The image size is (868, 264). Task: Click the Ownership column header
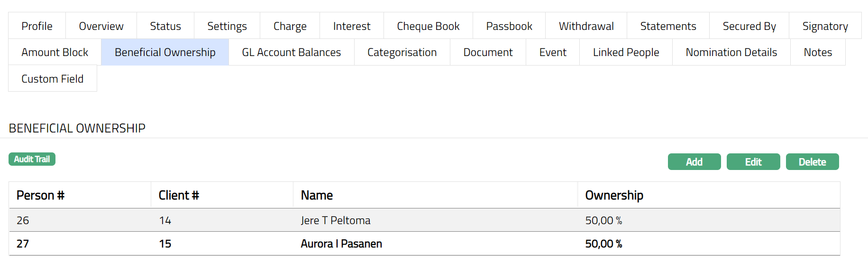tap(614, 195)
